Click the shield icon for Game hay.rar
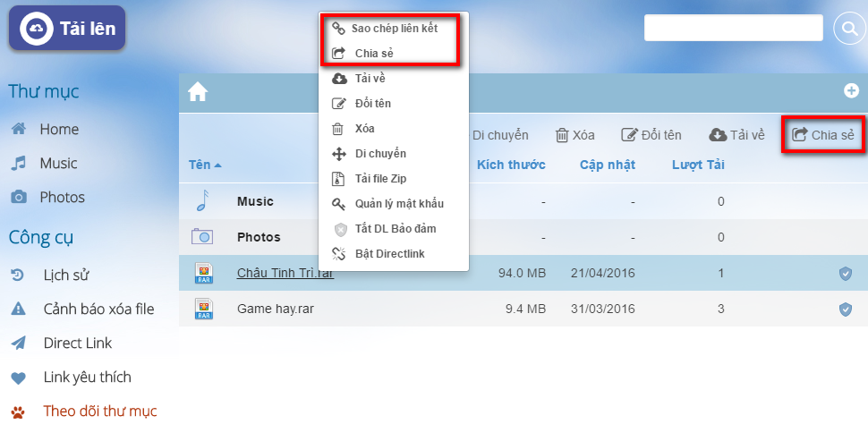Viewport: 868px width, 424px height. [845, 310]
